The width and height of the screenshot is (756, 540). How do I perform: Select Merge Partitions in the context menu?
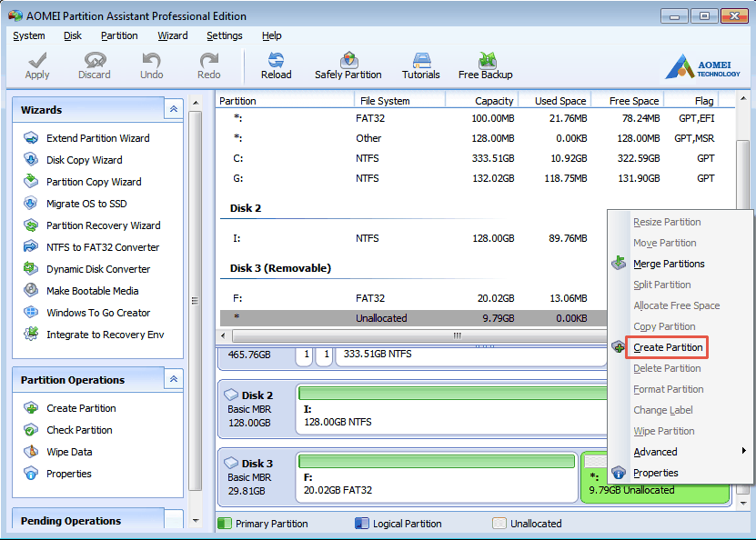pos(669,264)
